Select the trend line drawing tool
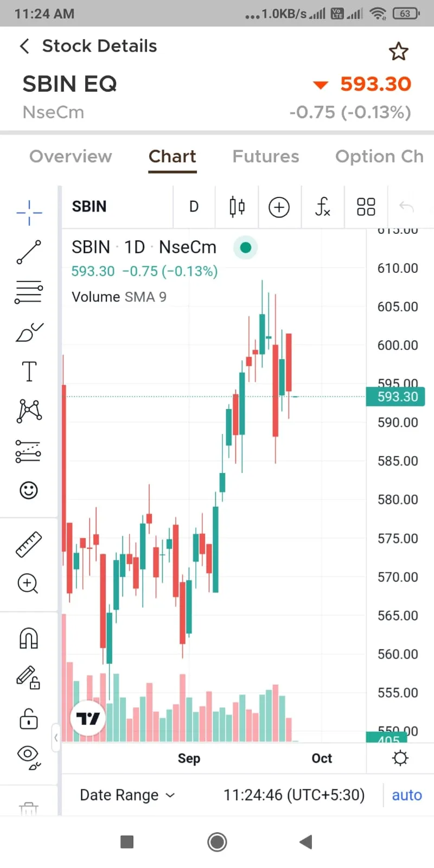434x868 pixels. [29, 252]
